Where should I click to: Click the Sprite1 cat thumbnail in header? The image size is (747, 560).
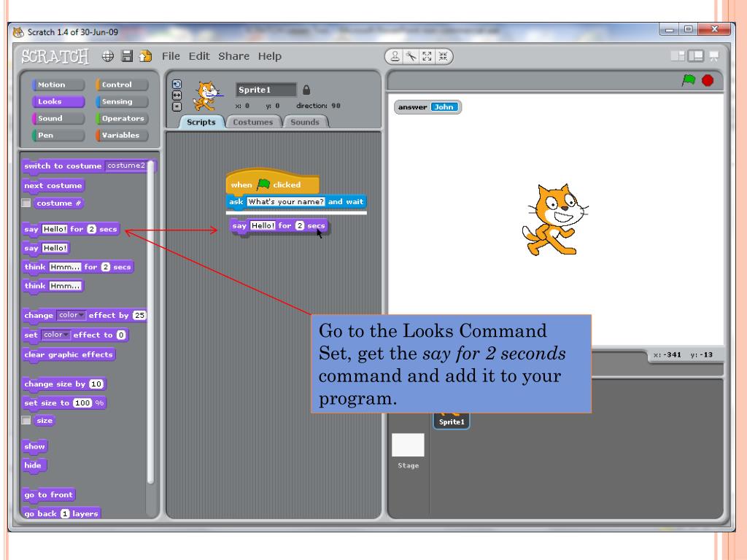click(x=207, y=96)
